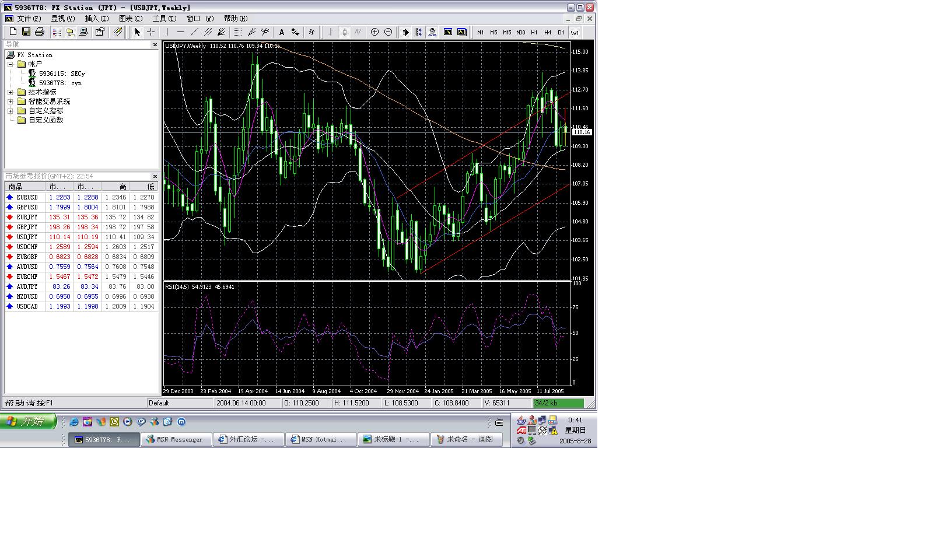Switch to H1 timeframe
The image size is (945, 560).
point(534,32)
